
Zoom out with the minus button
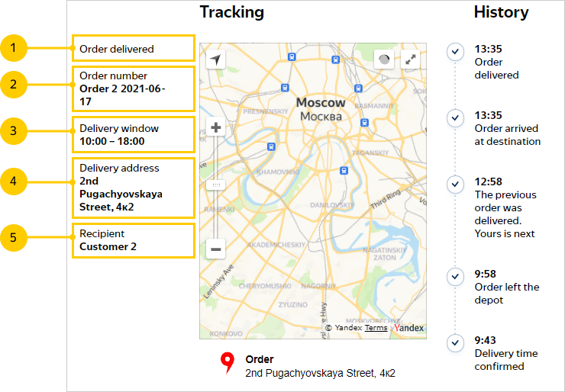click(216, 249)
